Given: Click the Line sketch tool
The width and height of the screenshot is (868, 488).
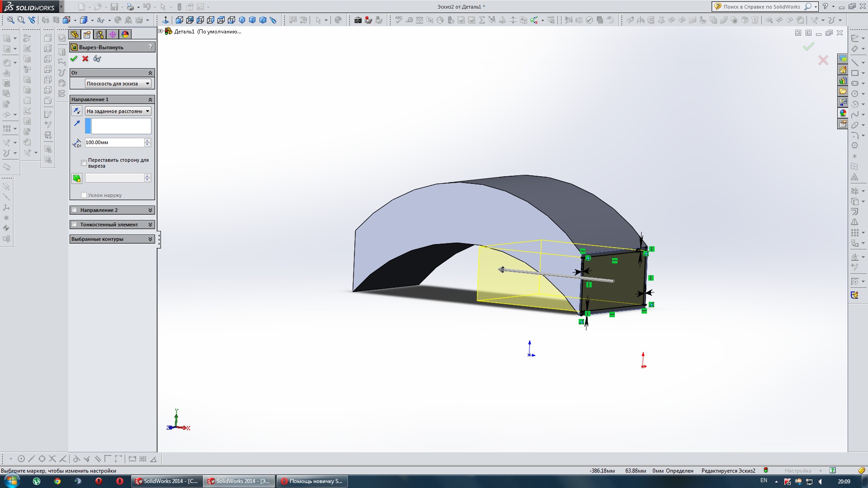Looking at the screenshot, I should (854, 62).
